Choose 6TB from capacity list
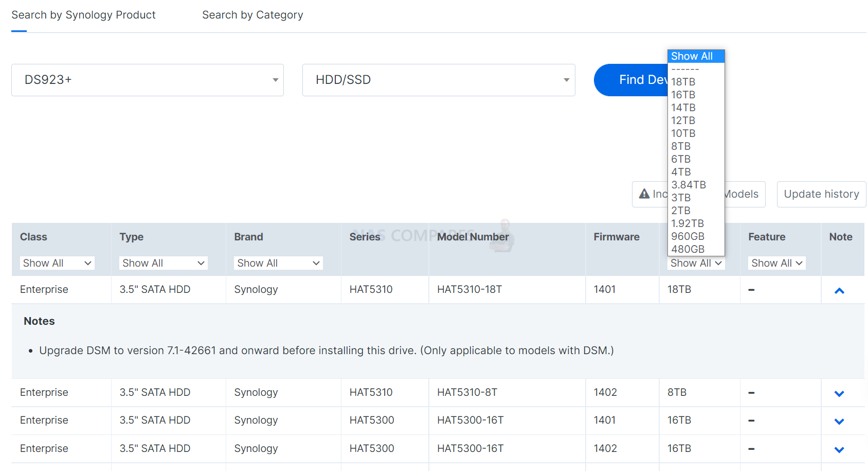868x471 pixels. tap(696, 159)
